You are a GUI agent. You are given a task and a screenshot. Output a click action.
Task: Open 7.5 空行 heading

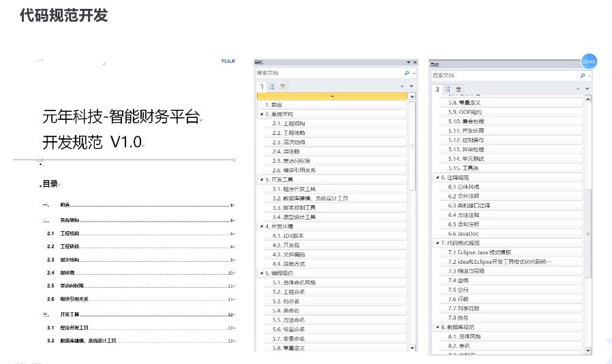click(x=512, y=290)
